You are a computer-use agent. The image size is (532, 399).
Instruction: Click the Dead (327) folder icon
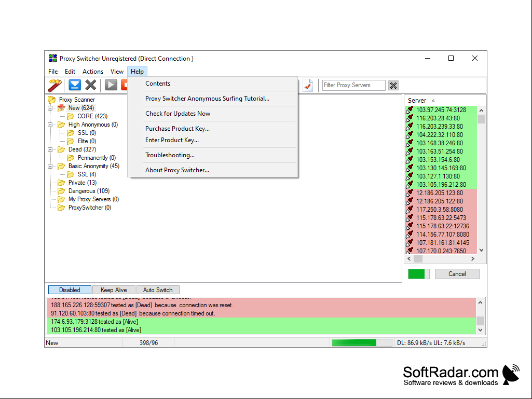tap(61, 149)
